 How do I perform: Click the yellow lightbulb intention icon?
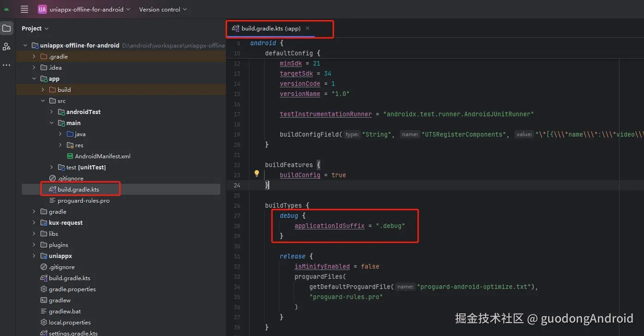[257, 174]
